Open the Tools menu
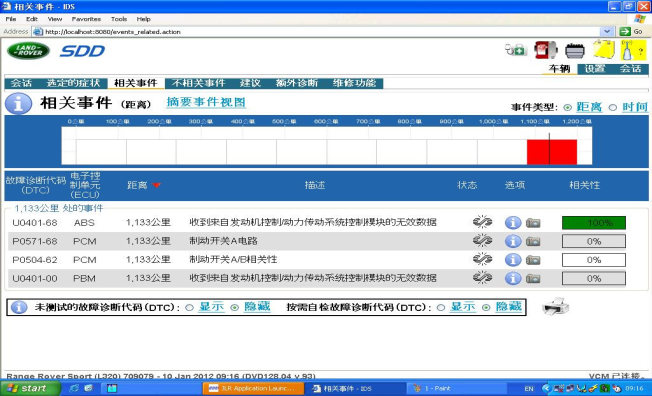The width and height of the screenshot is (652, 396). [x=119, y=19]
